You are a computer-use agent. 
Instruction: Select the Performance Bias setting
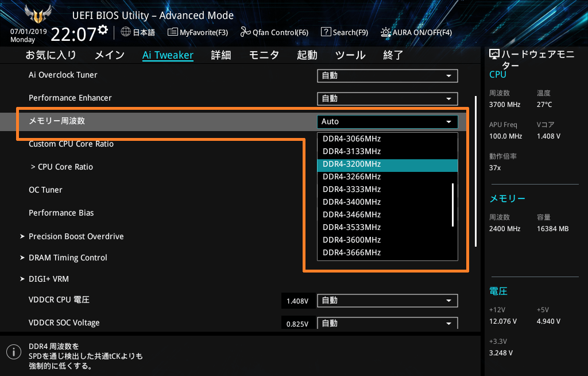click(61, 213)
